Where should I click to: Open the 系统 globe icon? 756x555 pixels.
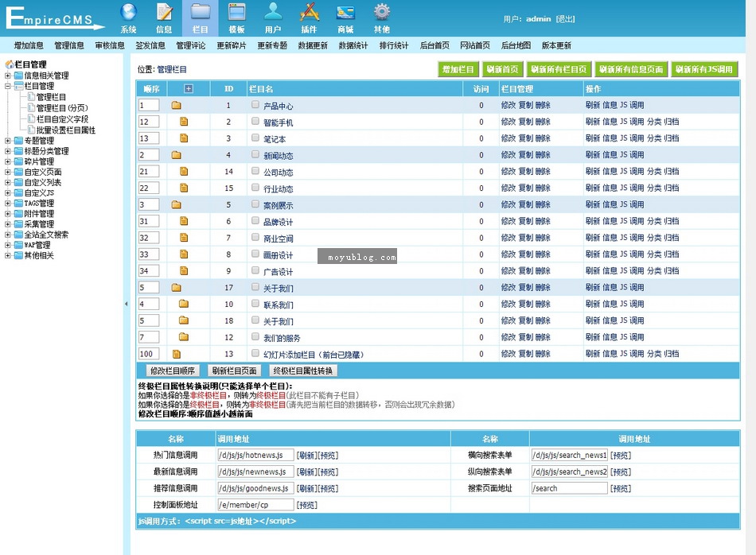click(x=128, y=12)
